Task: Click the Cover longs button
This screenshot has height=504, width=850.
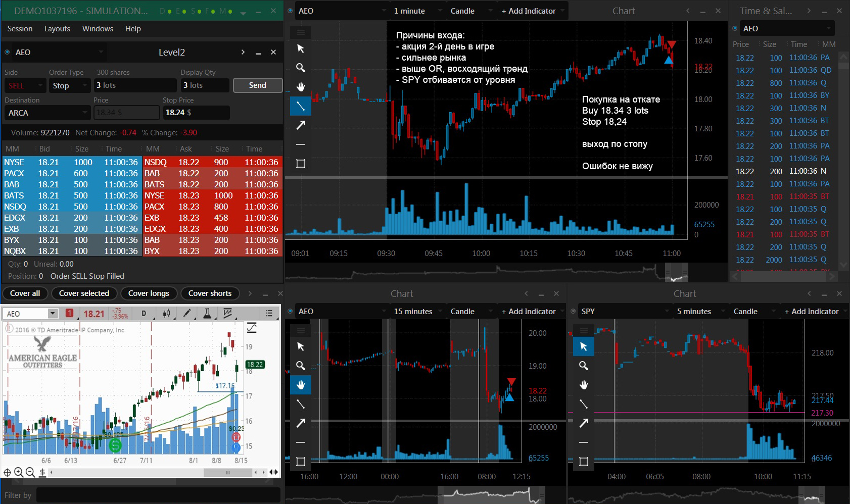Action: (149, 293)
